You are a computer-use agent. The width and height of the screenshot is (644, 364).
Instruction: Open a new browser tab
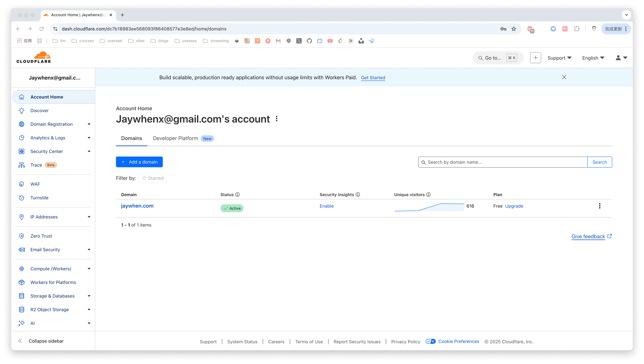point(122,15)
